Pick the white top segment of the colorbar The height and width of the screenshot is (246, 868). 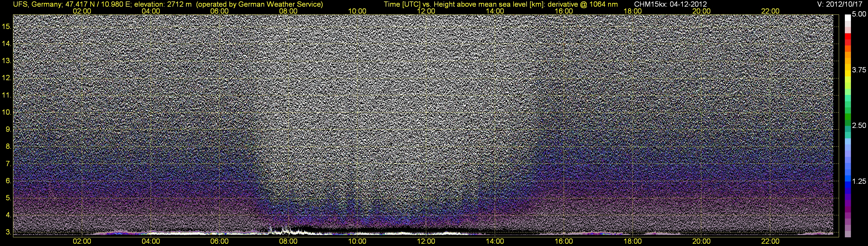tap(848, 18)
